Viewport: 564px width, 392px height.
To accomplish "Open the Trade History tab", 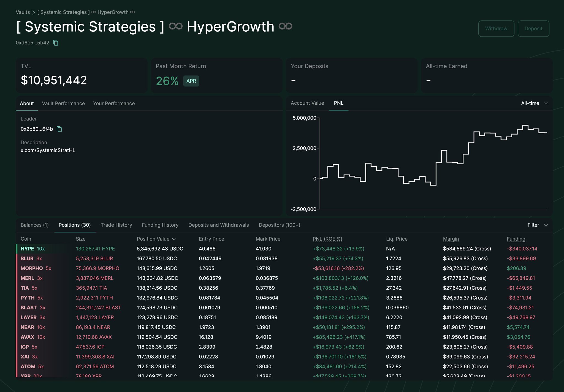I will click(x=116, y=225).
